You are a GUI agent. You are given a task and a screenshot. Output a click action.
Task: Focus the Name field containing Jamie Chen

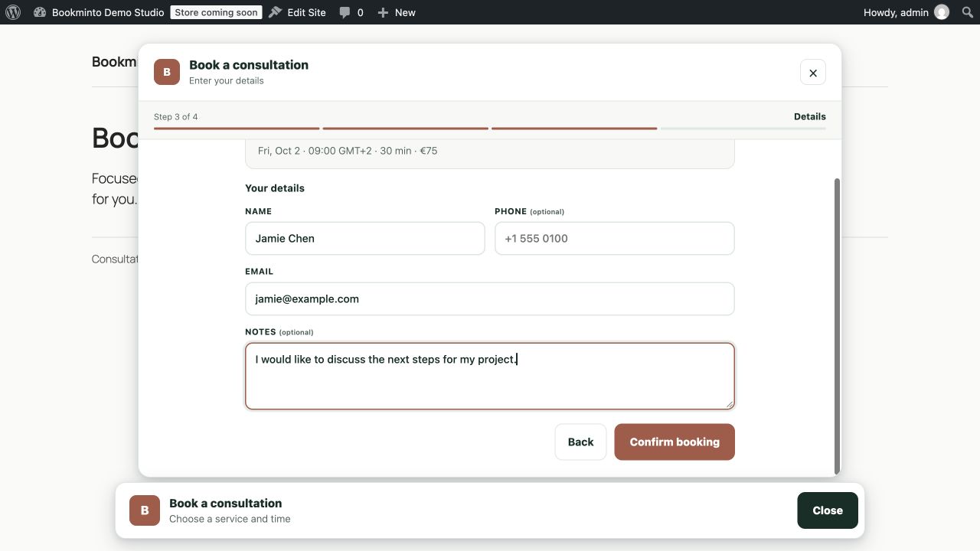coord(365,238)
